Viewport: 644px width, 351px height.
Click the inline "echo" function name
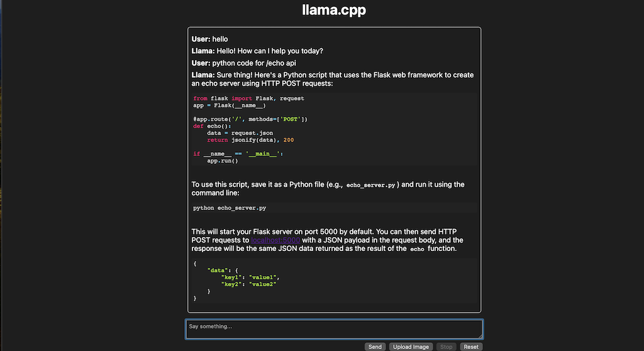coord(417,249)
